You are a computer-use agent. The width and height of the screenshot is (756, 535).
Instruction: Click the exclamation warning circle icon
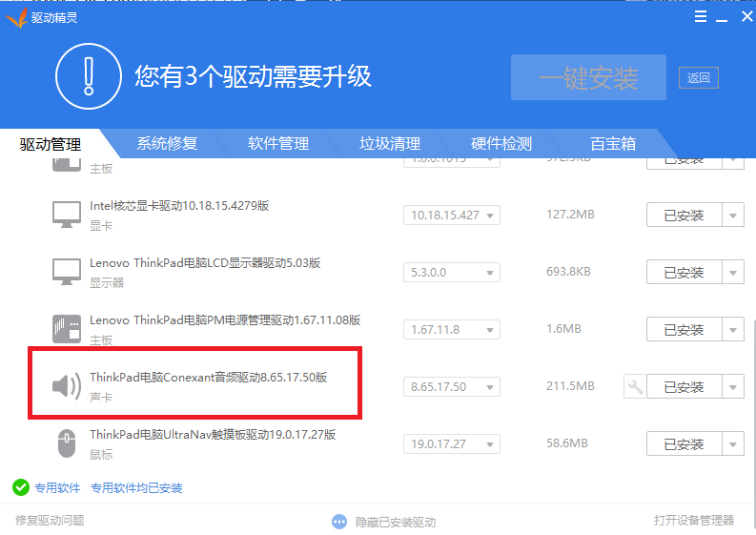(89, 76)
